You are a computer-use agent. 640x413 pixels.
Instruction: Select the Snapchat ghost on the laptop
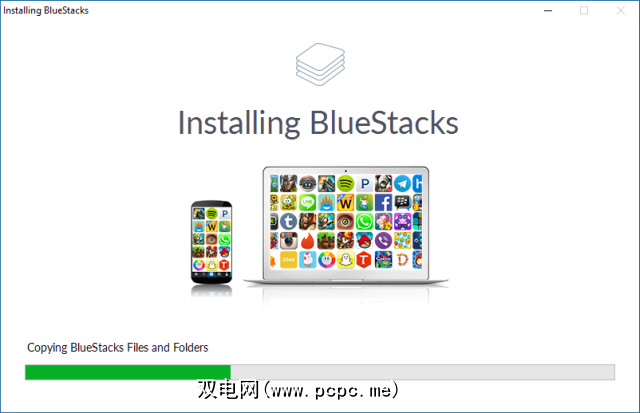(345, 260)
